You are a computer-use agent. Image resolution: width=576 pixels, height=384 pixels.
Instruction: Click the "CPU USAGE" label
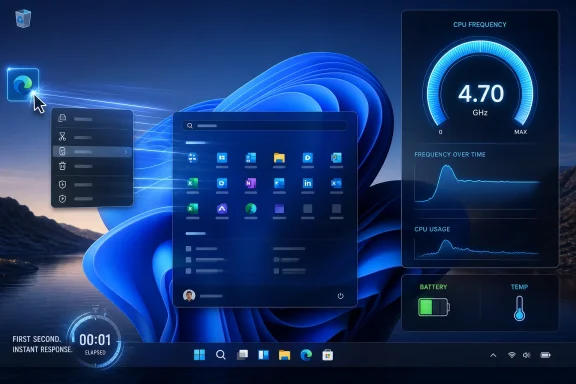coord(432,229)
